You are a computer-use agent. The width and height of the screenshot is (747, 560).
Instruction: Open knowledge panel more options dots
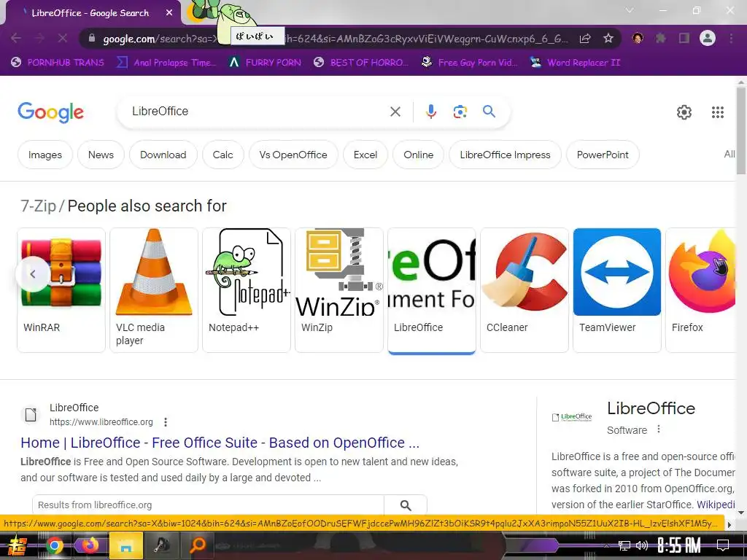tap(659, 429)
